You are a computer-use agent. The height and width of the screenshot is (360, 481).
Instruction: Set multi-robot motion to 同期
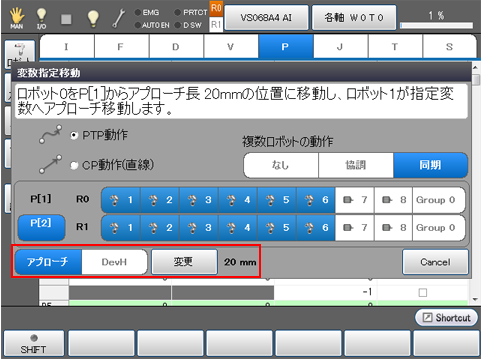[430, 165]
